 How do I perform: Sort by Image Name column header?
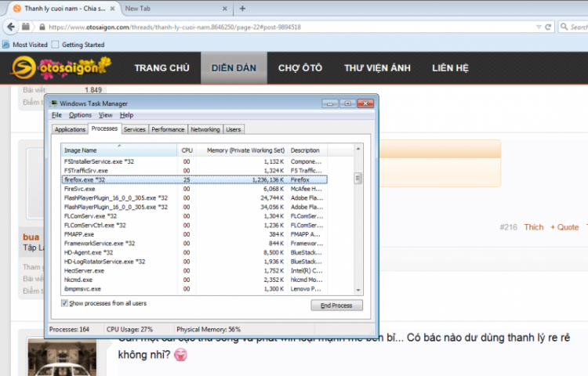119,150
